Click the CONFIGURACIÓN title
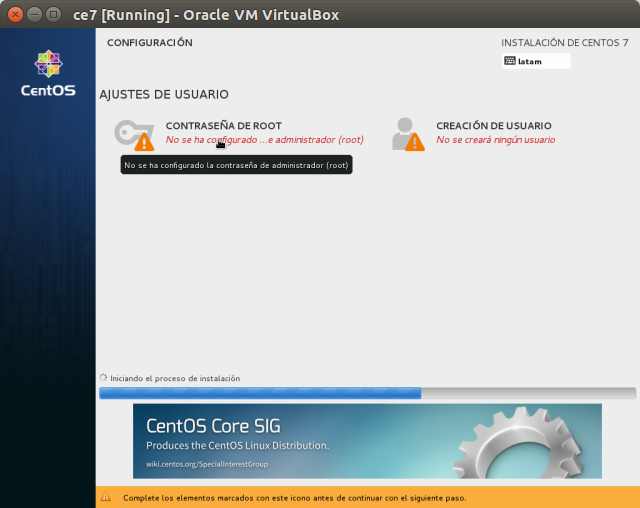This screenshot has width=640, height=508. pos(150,42)
